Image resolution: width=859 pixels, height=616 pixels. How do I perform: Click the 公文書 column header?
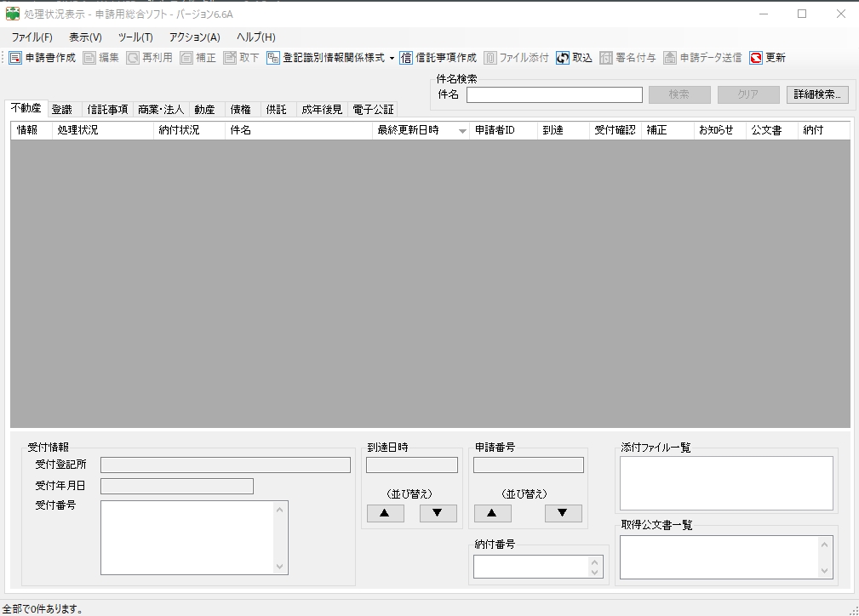[x=771, y=130]
